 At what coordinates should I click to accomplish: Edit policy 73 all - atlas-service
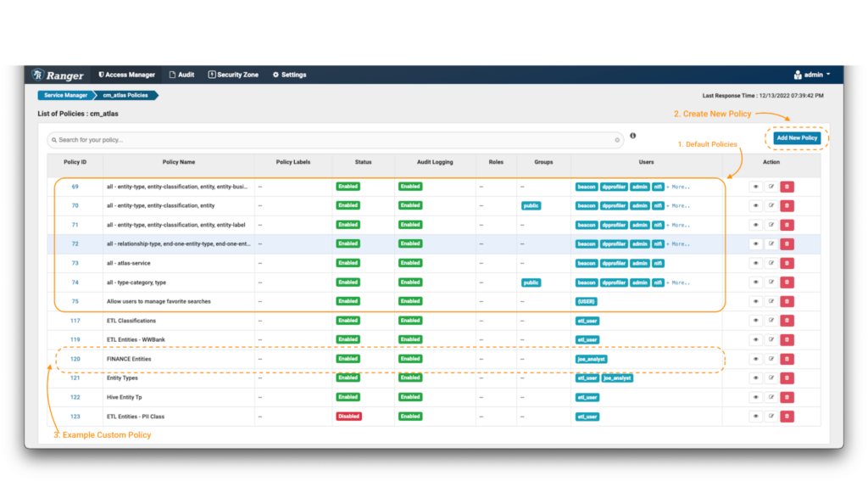click(771, 263)
